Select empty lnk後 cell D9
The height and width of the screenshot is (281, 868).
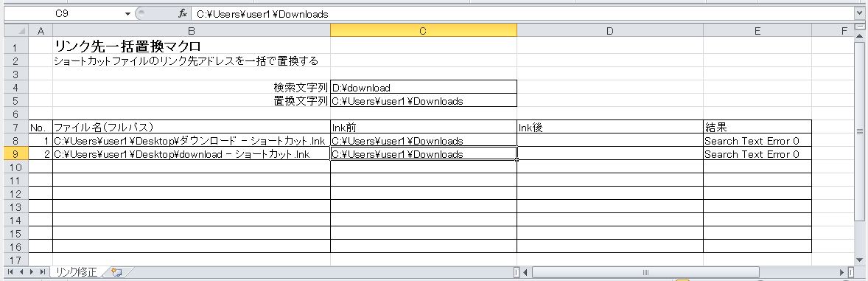[x=610, y=153]
